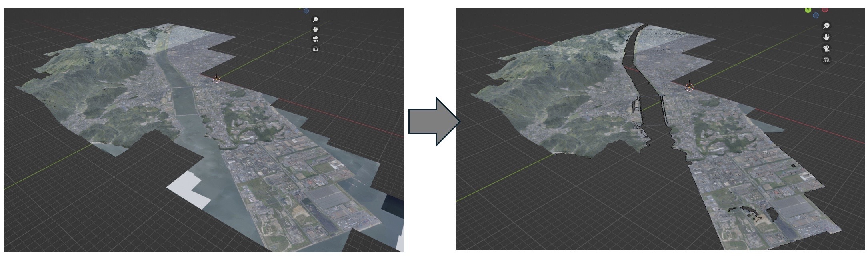Click the blue negative axis ball in right viewport
Viewport: 868px width, 264px height.
pyautogui.click(x=816, y=15)
